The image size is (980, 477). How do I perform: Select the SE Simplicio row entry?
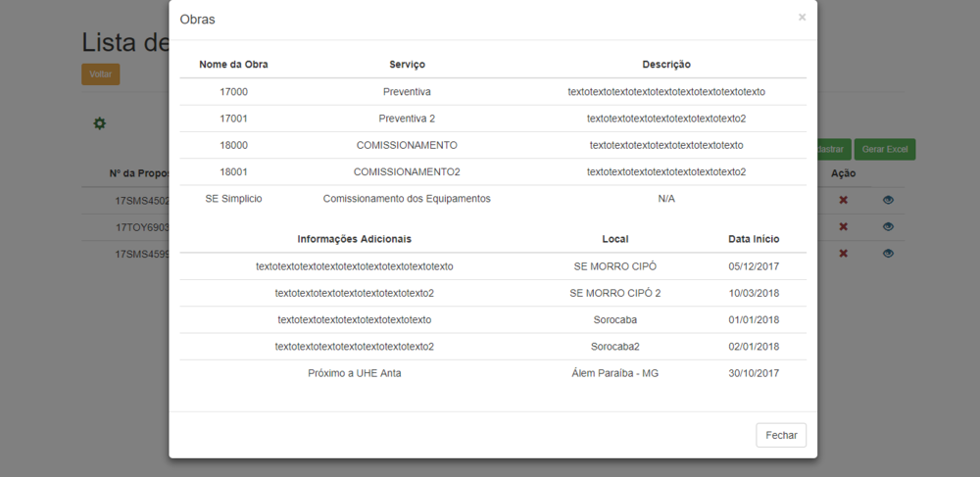click(233, 199)
